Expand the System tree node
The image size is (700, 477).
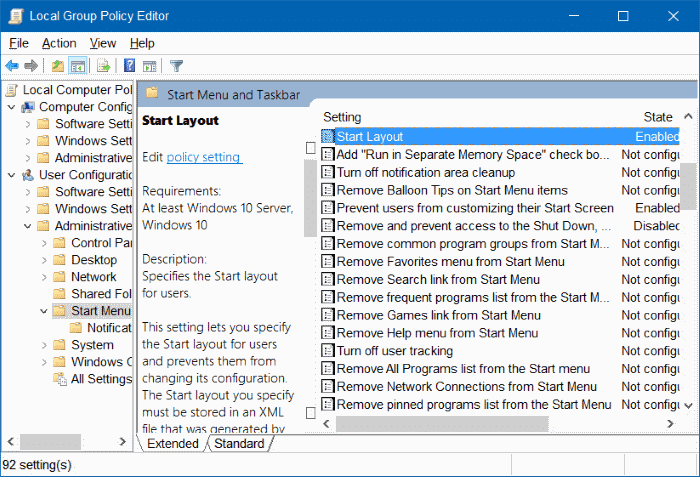[x=44, y=345]
